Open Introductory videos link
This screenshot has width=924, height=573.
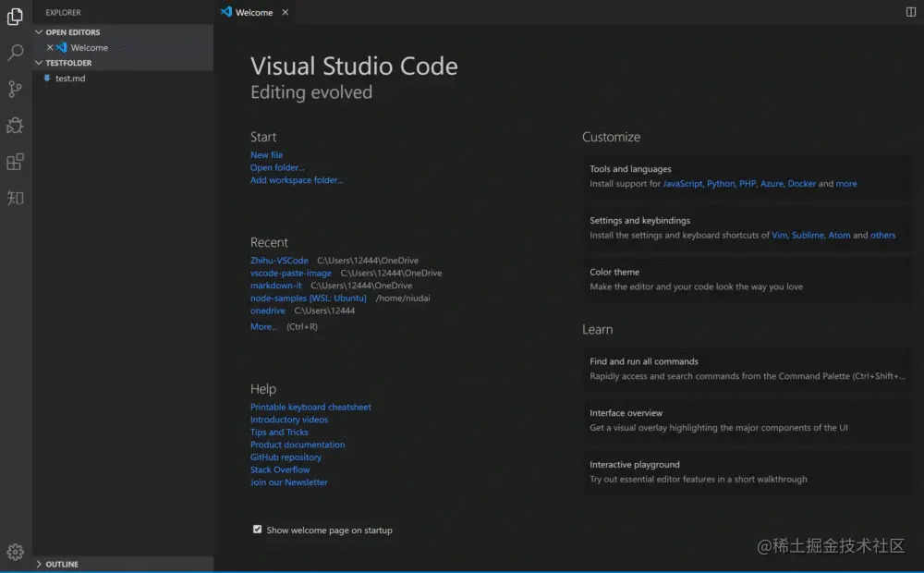288,420
